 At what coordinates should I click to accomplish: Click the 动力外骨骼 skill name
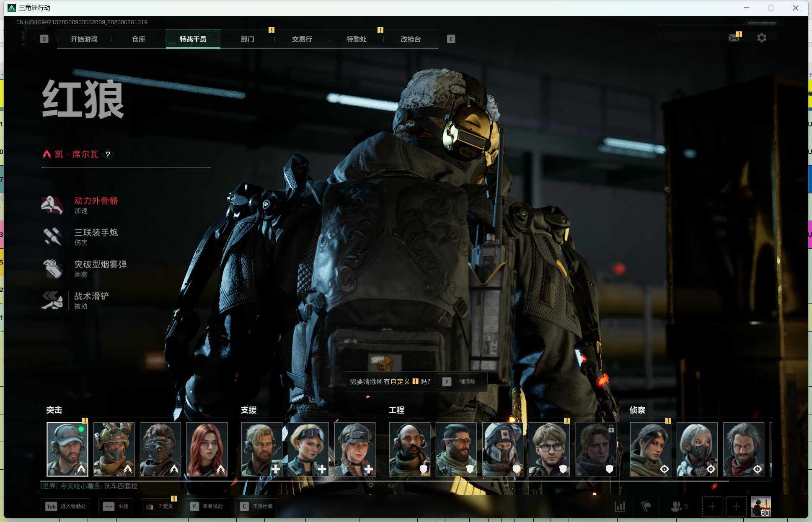point(96,201)
